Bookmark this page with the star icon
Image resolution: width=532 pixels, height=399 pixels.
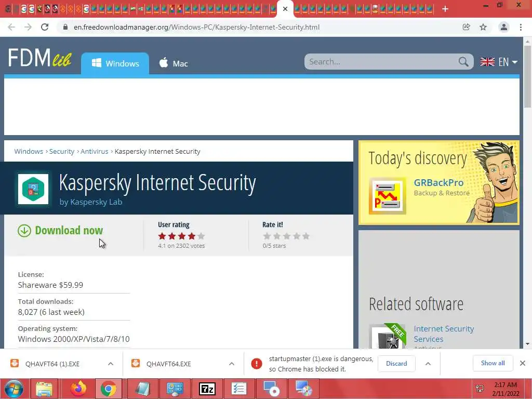[483, 27]
